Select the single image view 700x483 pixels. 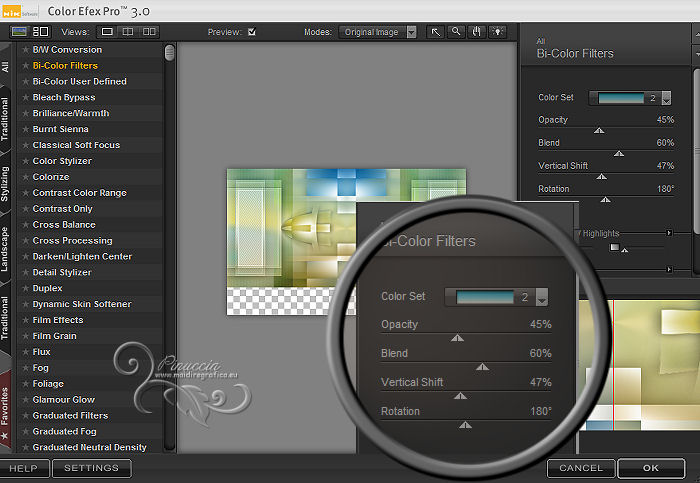click(x=107, y=32)
